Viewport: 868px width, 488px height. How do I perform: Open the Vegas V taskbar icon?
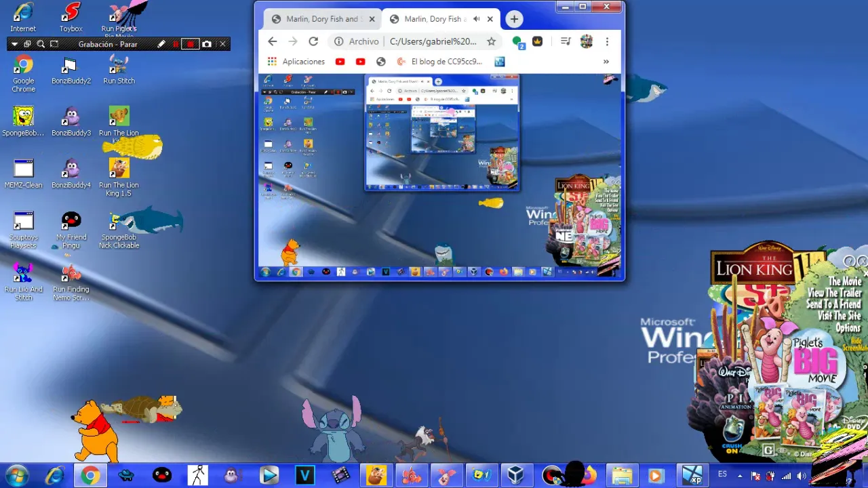pos(305,475)
